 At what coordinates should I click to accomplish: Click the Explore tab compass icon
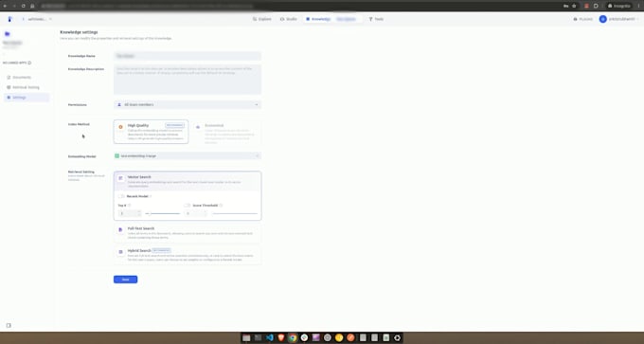[255, 19]
